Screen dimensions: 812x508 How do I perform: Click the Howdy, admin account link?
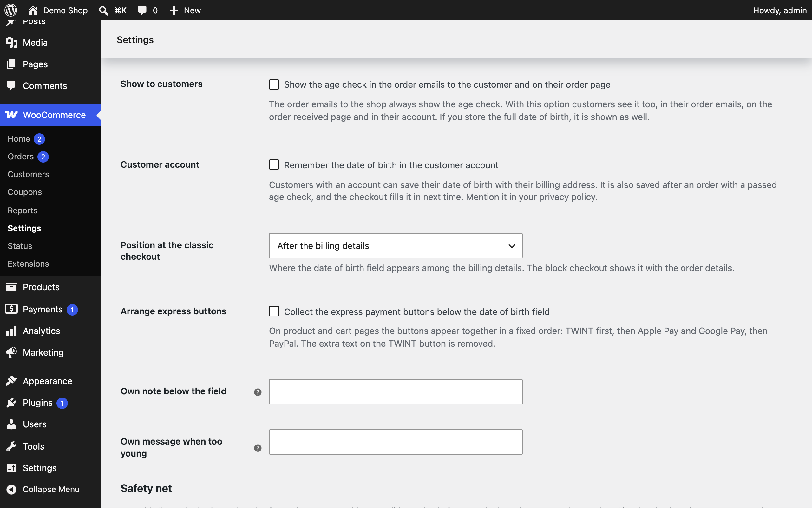779,10
